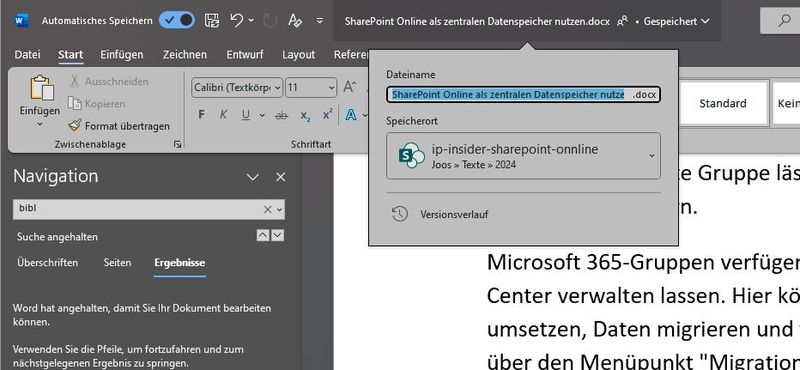The height and width of the screenshot is (370, 800).
Task: Click the increase font size icon
Action: (349, 87)
